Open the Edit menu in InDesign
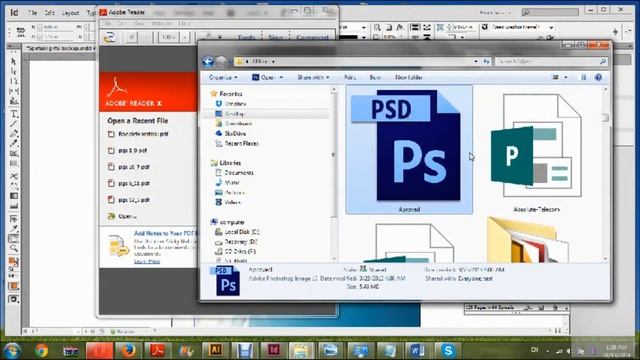Viewport: 640px width, 360px height. pos(50,13)
